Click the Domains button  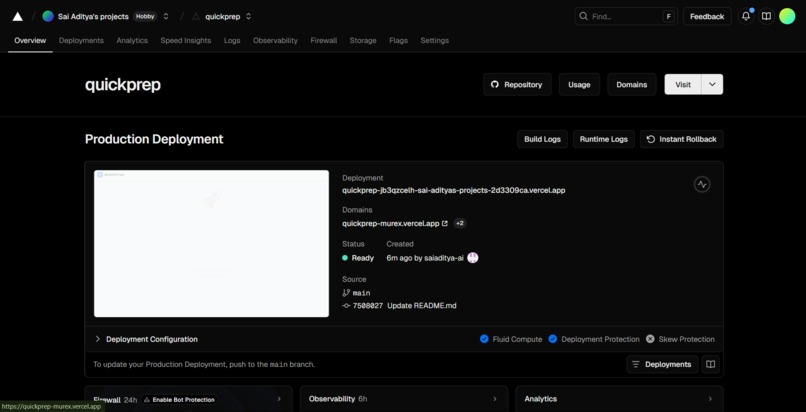click(x=632, y=85)
